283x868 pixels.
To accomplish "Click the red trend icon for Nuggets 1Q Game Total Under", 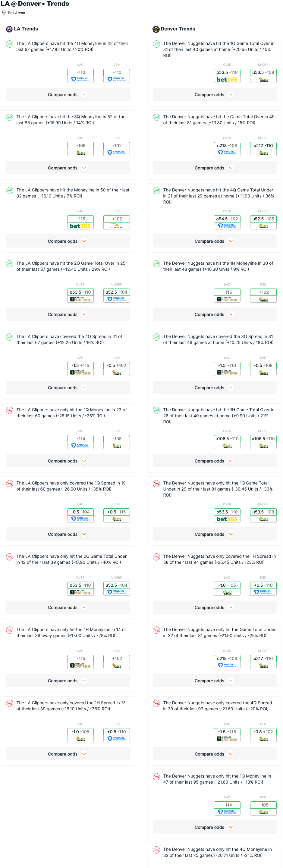I will click(156, 483).
